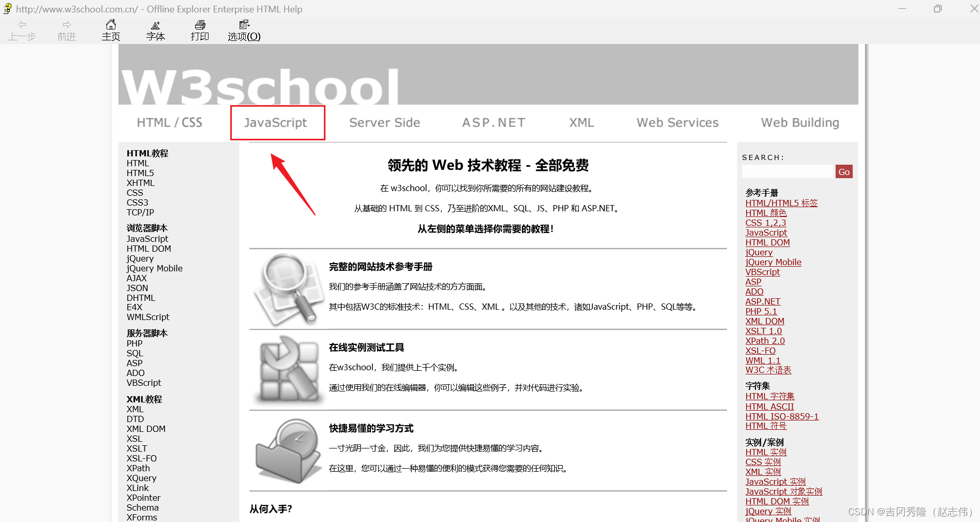Open the HTML 颜色 reference link
Screen dimensions: 980x522
766,213
